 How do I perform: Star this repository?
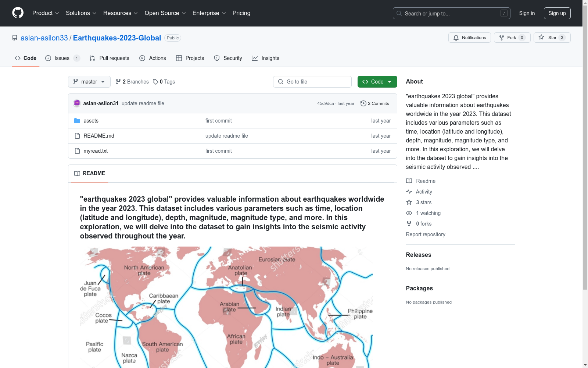click(x=552, y=38)
